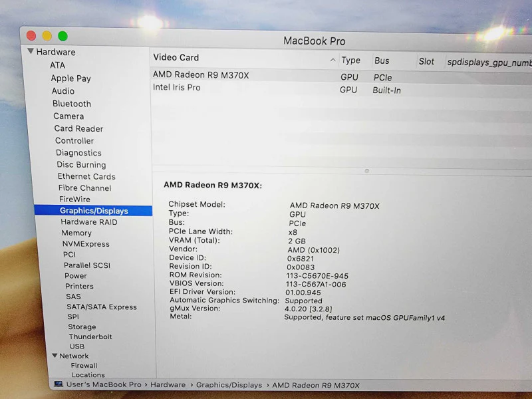Collapse the Network tree section
The height and width of the screenshot is (399, 532).
55,356
